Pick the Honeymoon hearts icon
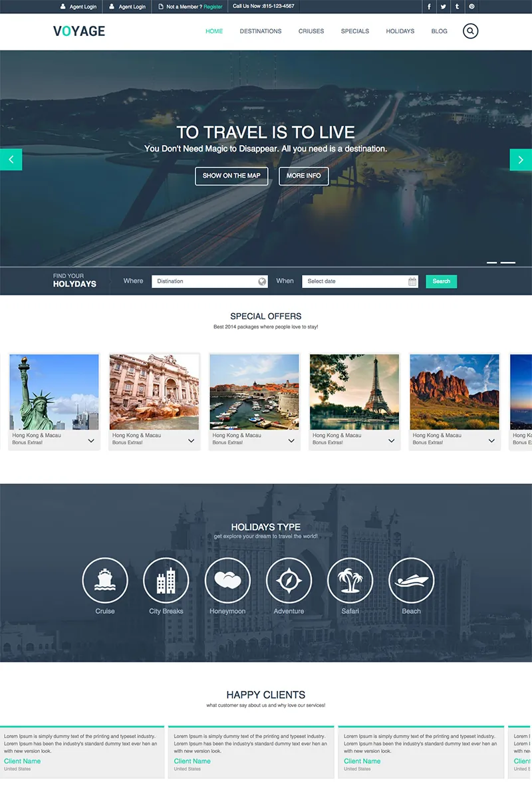This screenshot has height=798, width=532. (227, 581)
